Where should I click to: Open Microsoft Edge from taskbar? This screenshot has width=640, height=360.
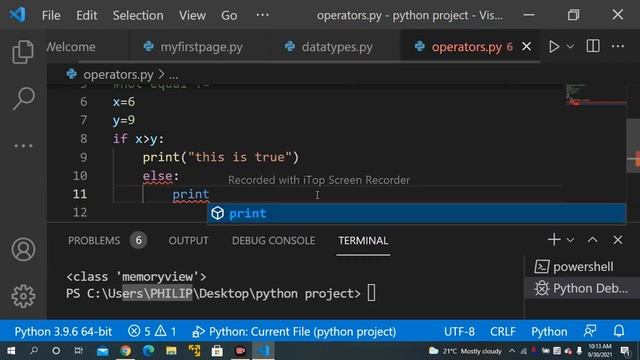(x=148, y=351)
